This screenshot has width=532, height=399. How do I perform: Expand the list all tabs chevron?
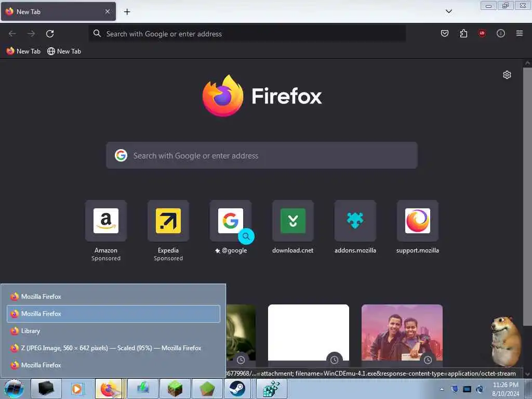point(448,11)
